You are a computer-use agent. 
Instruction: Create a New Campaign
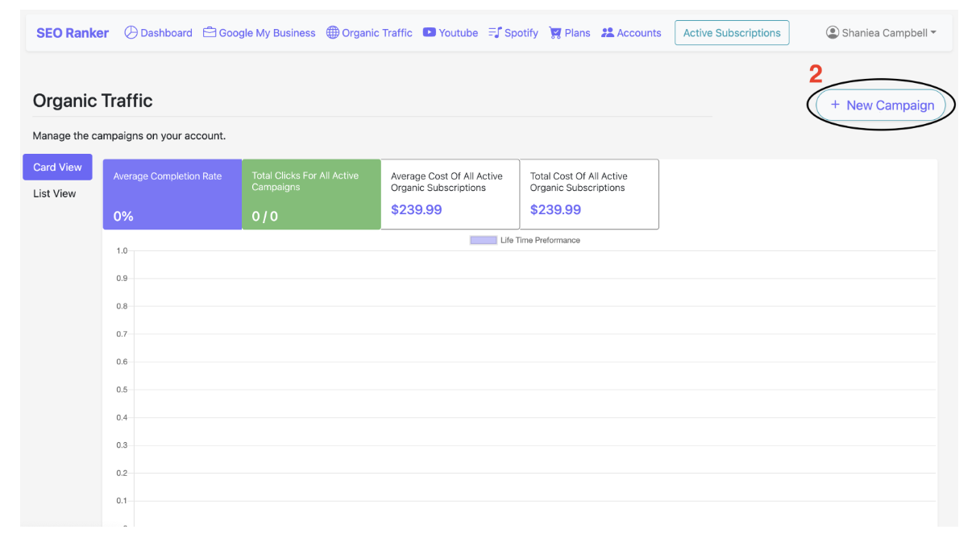[x=881, y=105]
